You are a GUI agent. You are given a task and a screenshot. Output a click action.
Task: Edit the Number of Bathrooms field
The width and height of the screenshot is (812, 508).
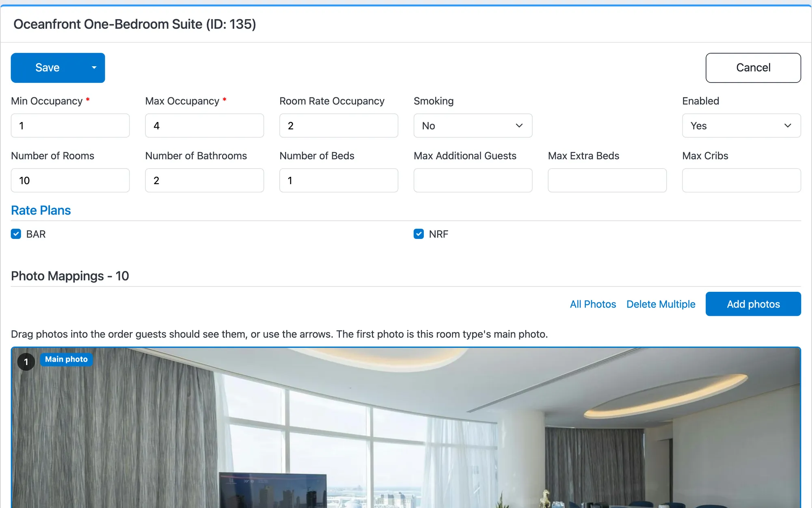pyautogui.click(x=205, y=180)
